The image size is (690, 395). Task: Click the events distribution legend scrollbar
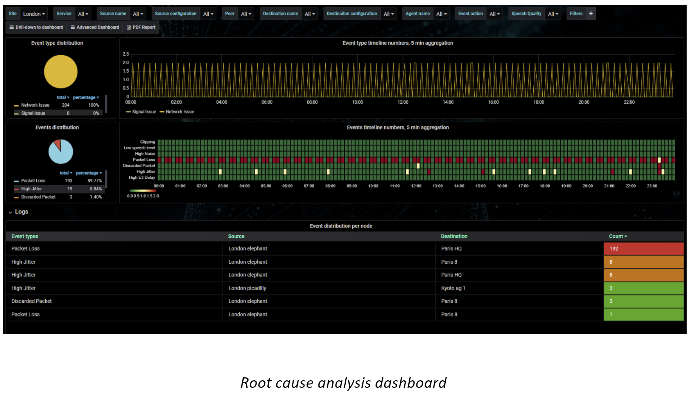click(x=106, y=180)
